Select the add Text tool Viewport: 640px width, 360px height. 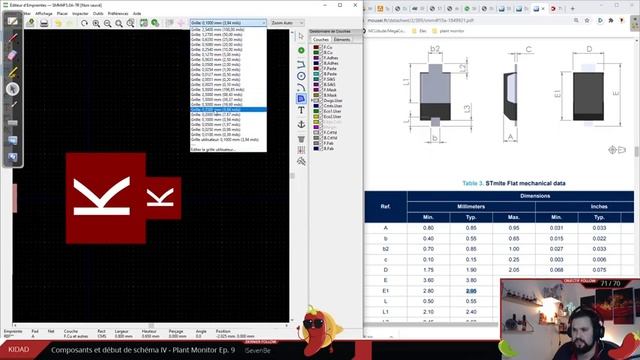pyautogui.click(x=301, y=110)
